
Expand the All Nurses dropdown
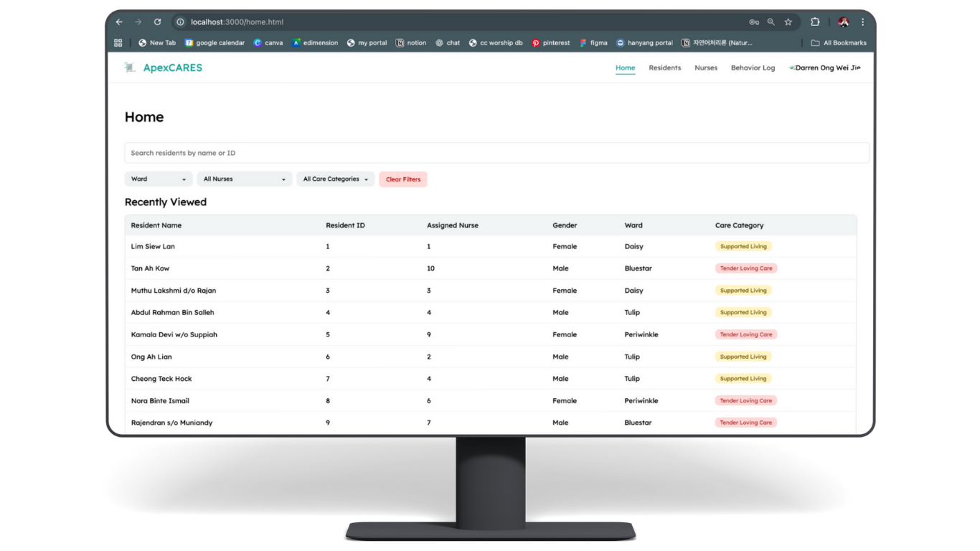coord(244,179)
